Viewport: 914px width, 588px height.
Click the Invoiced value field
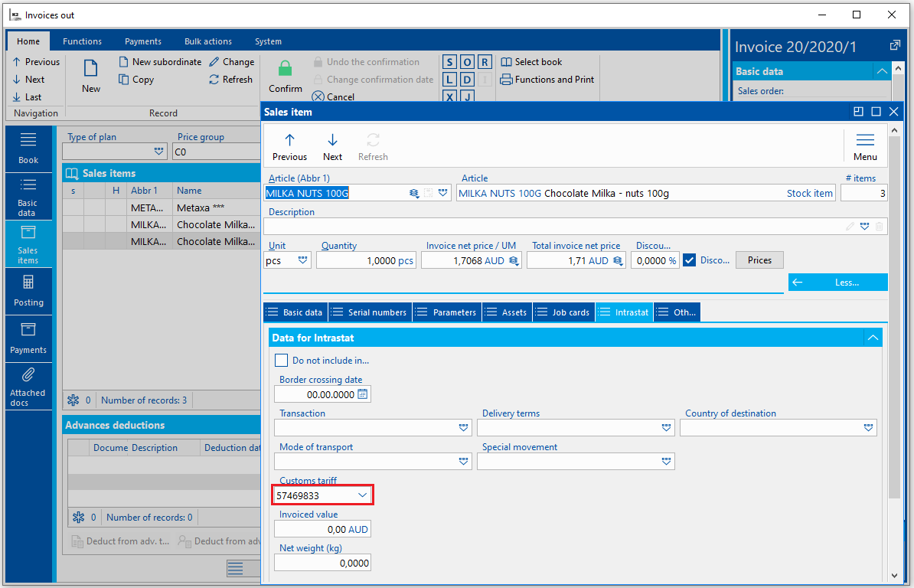(322, 529)
